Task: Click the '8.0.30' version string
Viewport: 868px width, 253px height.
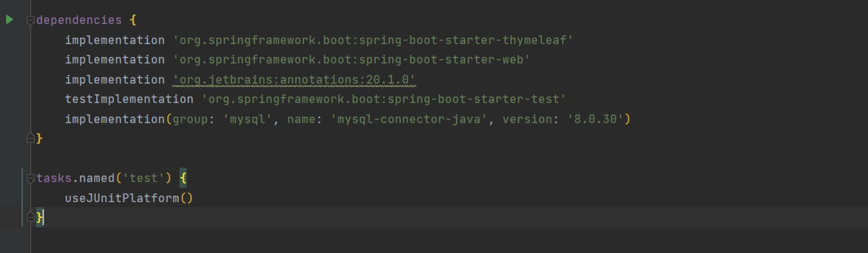Action: coord(595,119)
